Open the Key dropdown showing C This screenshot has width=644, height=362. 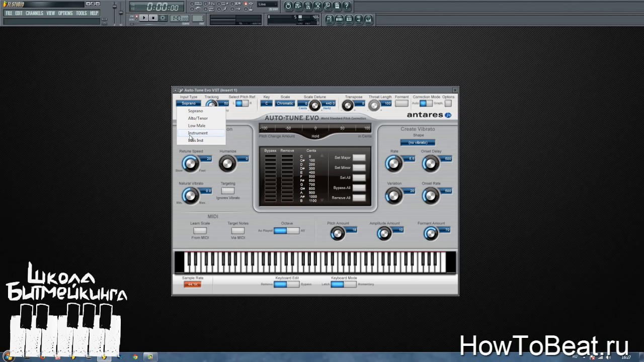267,104
